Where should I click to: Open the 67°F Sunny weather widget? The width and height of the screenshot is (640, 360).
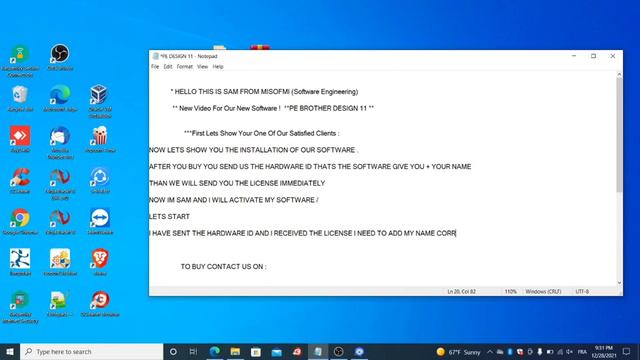(458, 351)
